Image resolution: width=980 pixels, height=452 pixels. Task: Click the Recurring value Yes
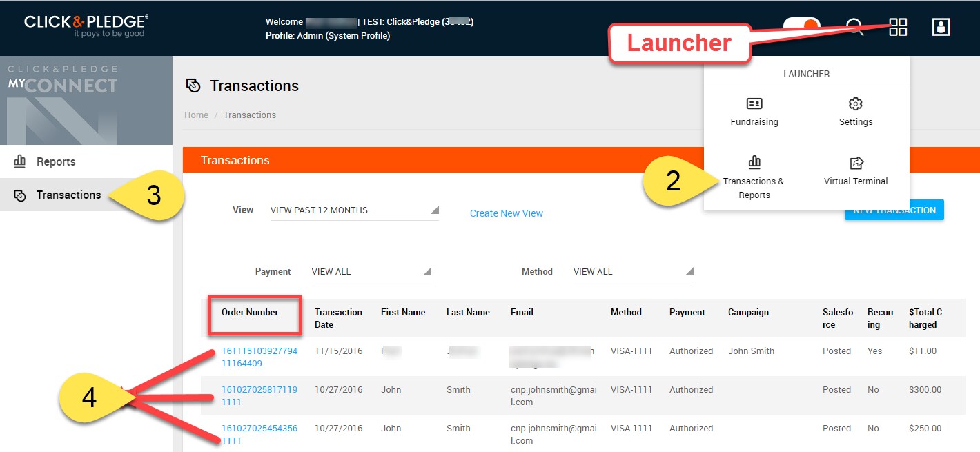pyautogui.click(x=875, y=351)
